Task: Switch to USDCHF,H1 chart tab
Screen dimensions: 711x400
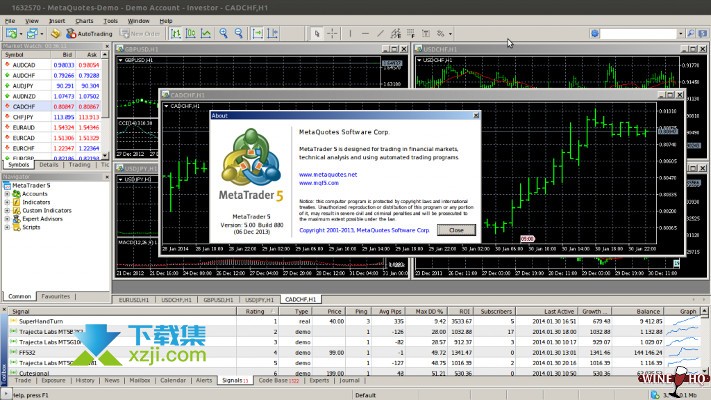Action: 176,300
